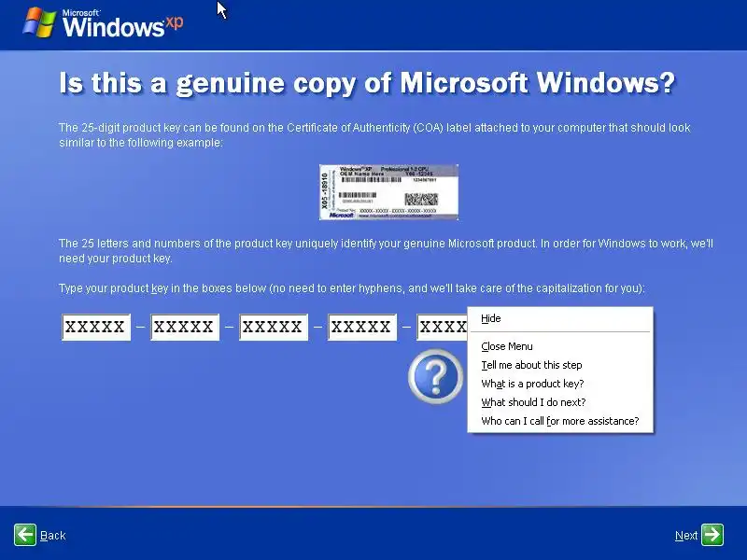Click the Certificate of Authenticity label image
Image resolution: width=747 pixels, height=560 pixels.
388,192
